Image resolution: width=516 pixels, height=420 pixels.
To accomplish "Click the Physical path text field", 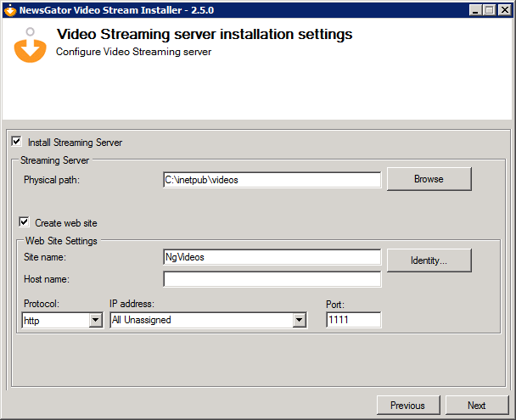I will (x=272, y=180).
